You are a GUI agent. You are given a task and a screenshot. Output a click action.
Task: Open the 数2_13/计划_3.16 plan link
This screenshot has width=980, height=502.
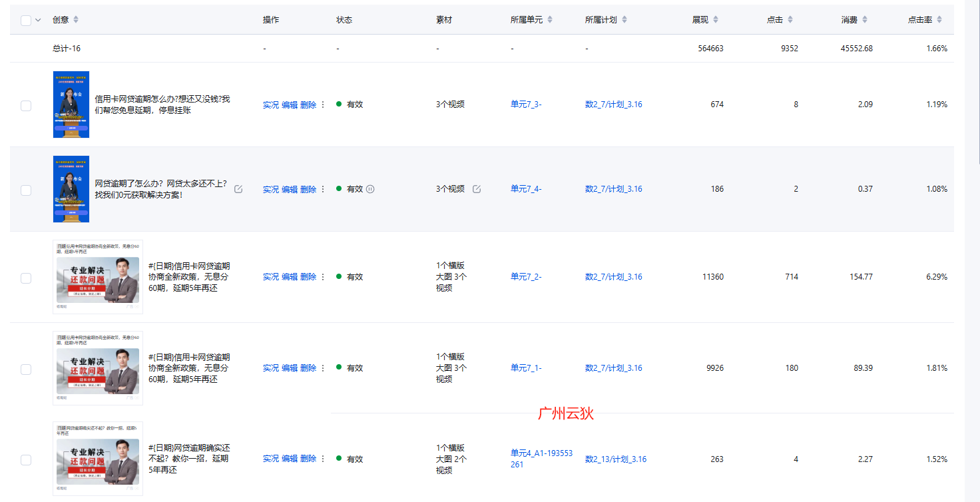(615, 459)
